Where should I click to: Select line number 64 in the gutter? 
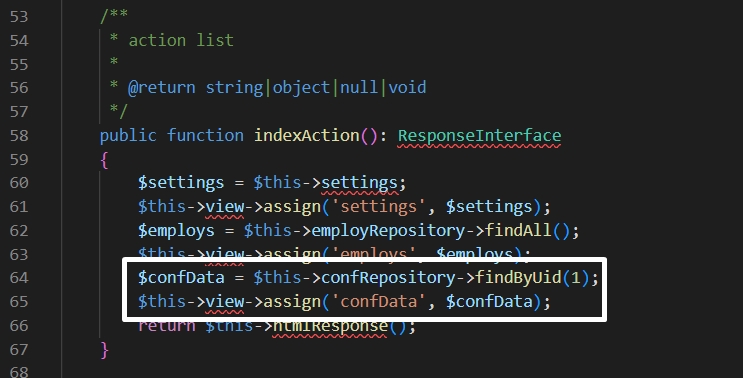19,278
